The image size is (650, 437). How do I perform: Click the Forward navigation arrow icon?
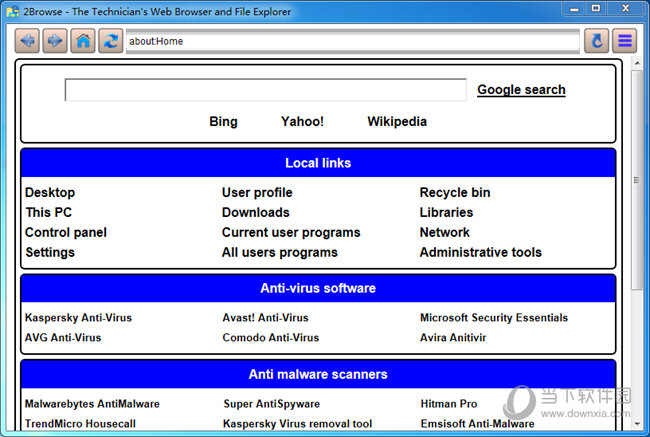(x=55, y=41)
